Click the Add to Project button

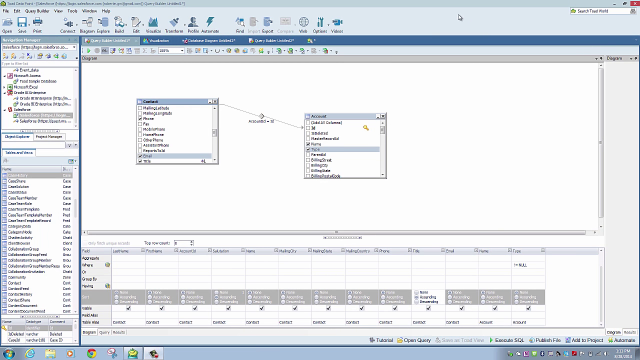(x=584, y=340)
